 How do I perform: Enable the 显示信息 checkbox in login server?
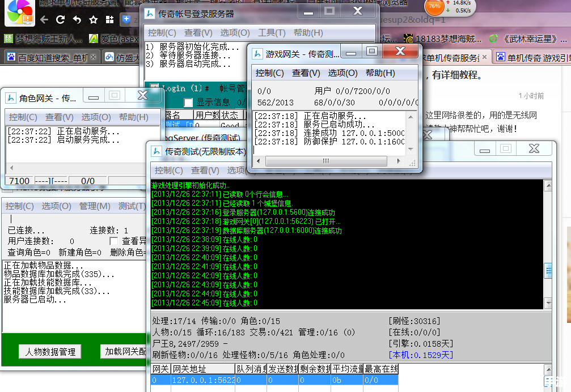[188, 103]
